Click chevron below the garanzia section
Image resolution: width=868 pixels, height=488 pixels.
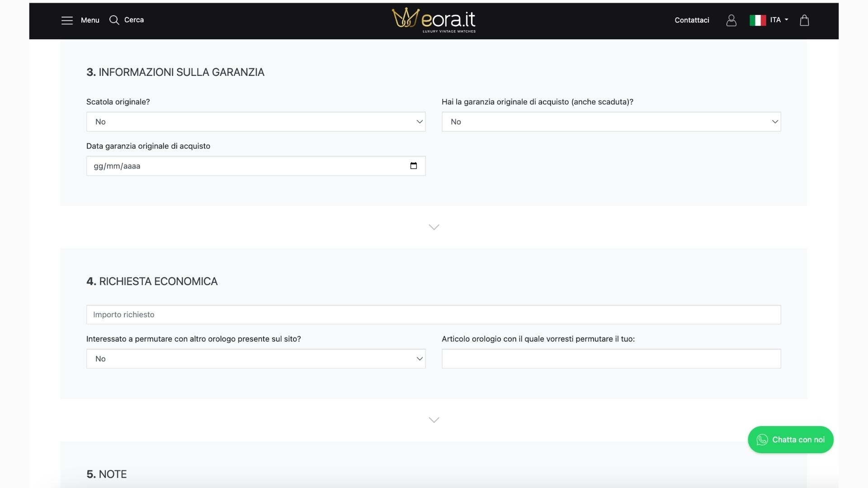click(x=434, y=227)
